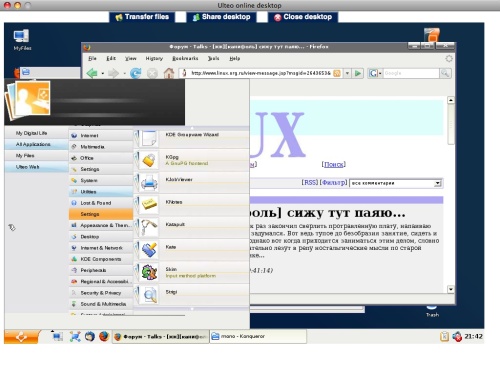The height and width of the screenshot is (375, 500).
Task: Switch to Firefox forum taskbar window
Action: pos(161,337)
